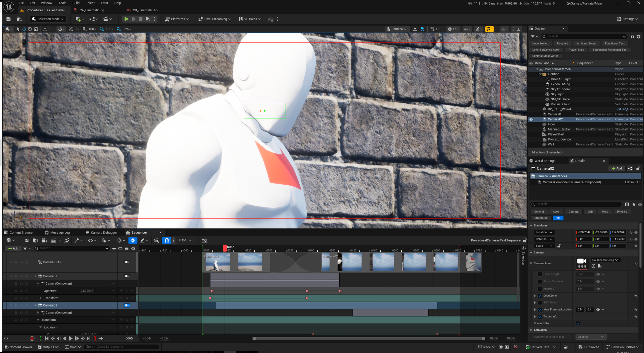Image resolution: width=644 pixels, height=353 pixels.
Task: Toggle the Ideal Framing Location checkbox
Action: (x=540, y=310)
